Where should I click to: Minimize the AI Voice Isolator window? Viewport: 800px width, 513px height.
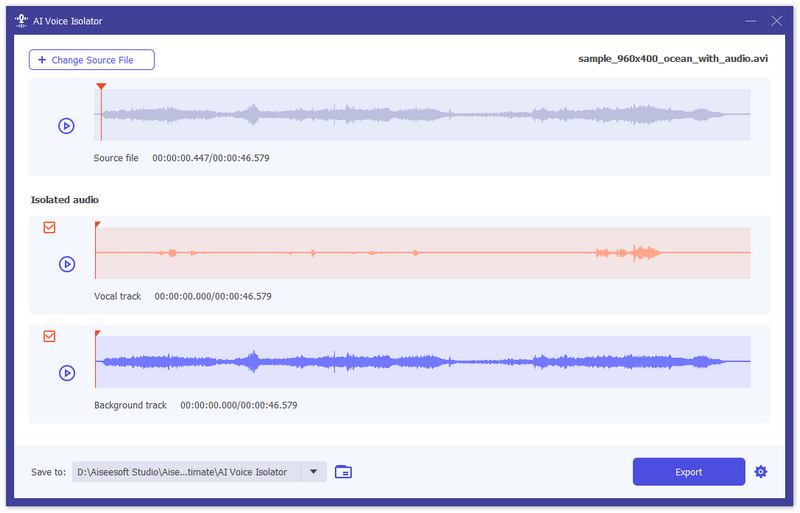(750, 20)
